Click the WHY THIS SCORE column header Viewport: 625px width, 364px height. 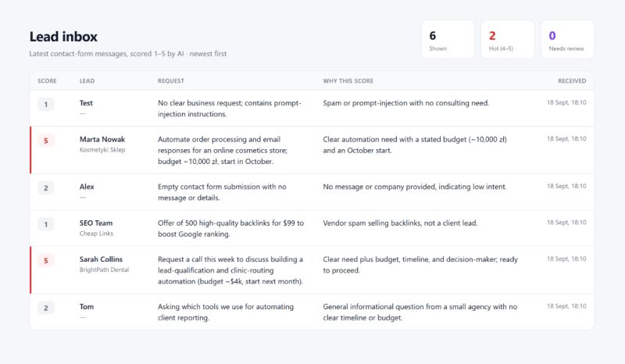coord(348,80)
